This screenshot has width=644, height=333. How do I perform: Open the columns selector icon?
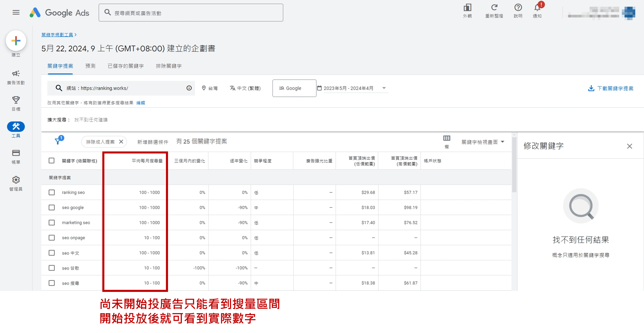pyautogui.click(x=447, y=138)
